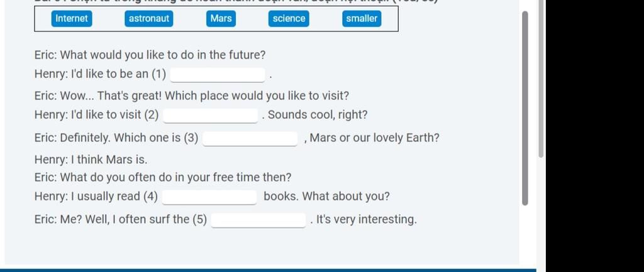
Task: Click the line 'What do you often do in your free time then?'
Action: (x=176, y=178)
